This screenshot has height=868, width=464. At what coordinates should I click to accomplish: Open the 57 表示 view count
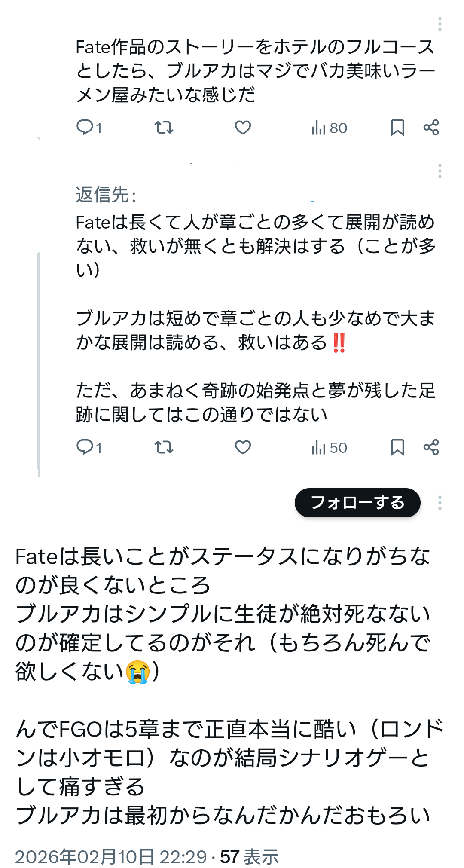tap(249, 857)
